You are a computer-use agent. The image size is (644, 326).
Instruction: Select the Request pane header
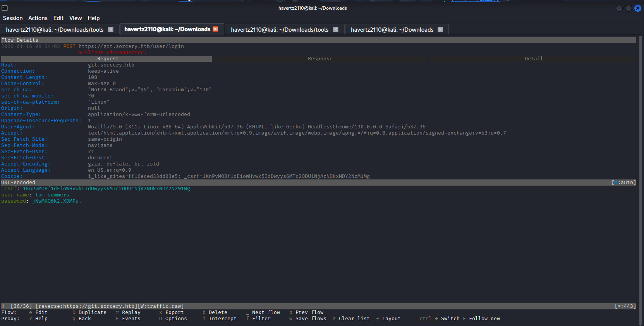(x=108, y=59)
